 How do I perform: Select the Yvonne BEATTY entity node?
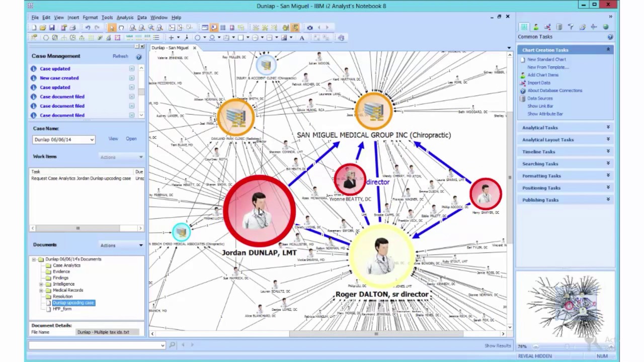click(350, 179)
